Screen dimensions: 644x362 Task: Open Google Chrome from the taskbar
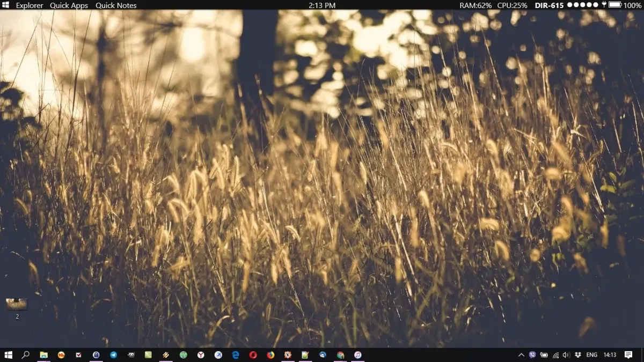(x=340, y=354)
